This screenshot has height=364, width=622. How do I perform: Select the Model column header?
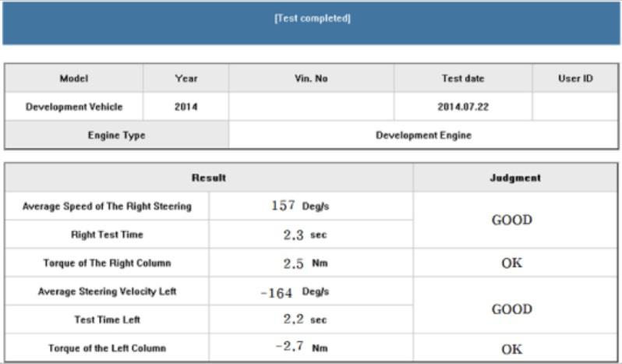[74, 79]
